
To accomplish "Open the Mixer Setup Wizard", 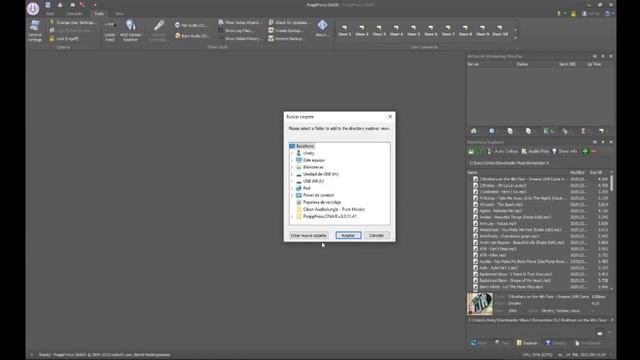I will pos(240,22).
